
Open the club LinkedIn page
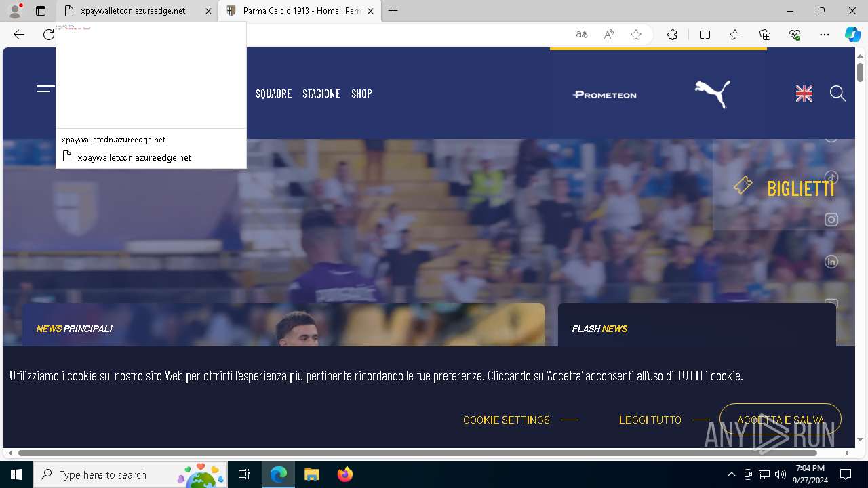coord(831,262)
